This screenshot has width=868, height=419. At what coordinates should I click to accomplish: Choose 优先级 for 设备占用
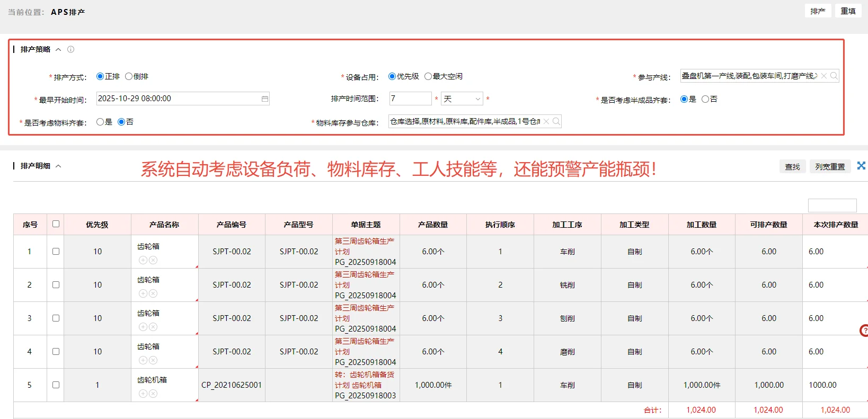pyautogui.click(x=392, y=76)
